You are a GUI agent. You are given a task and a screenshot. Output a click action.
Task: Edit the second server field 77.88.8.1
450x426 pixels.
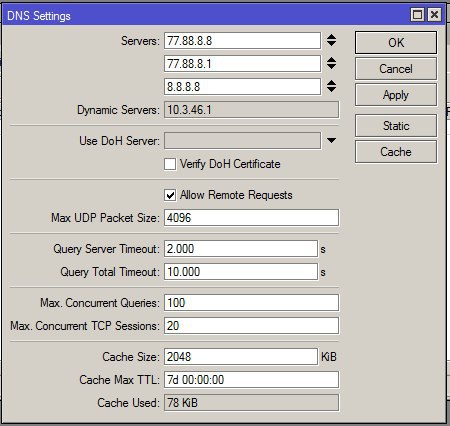pos(242,63)
